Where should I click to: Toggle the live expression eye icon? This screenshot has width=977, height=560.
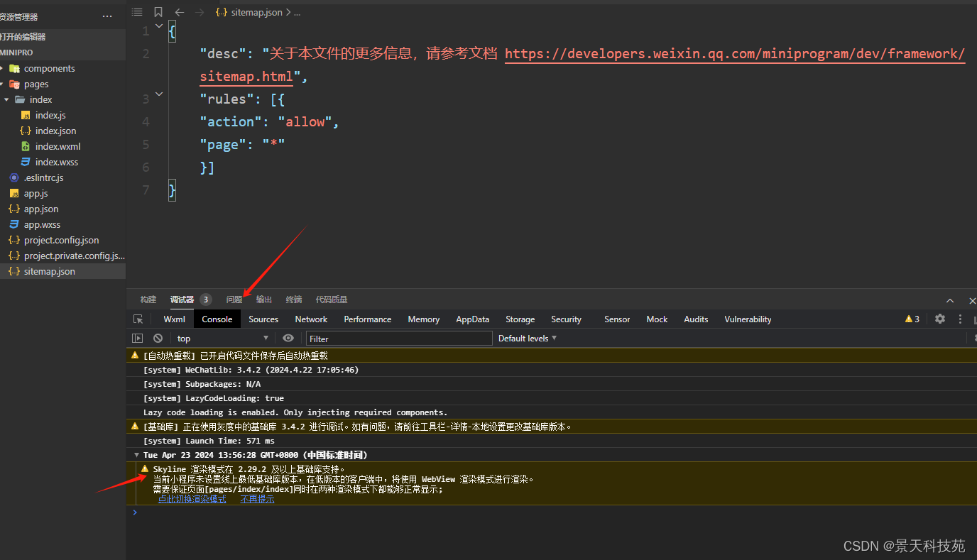(x=288, y=339)
